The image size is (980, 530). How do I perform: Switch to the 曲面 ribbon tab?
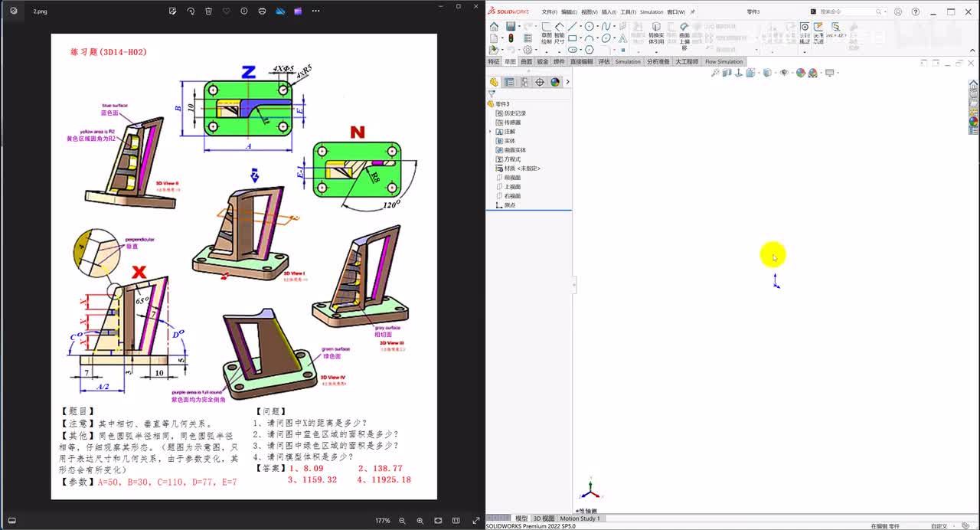pyautogui.click(x=526, y=61)
